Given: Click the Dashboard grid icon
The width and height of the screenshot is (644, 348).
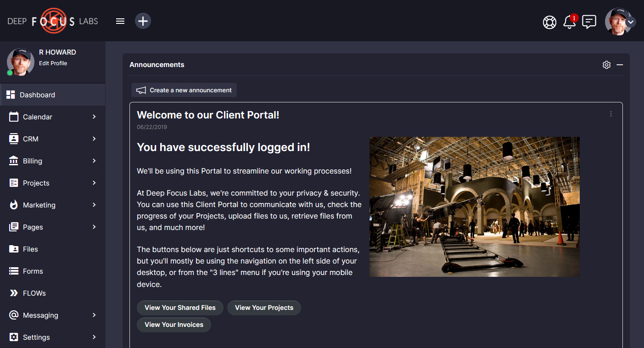Looking at the screenshot, I should pyautogui.click(x=11, y=95).
